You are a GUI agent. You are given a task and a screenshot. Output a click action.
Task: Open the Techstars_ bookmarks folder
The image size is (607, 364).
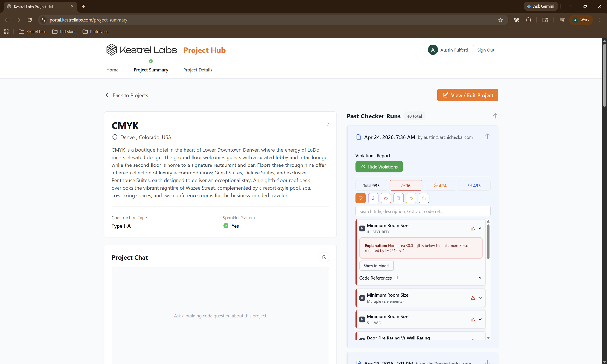pos(65,31)
